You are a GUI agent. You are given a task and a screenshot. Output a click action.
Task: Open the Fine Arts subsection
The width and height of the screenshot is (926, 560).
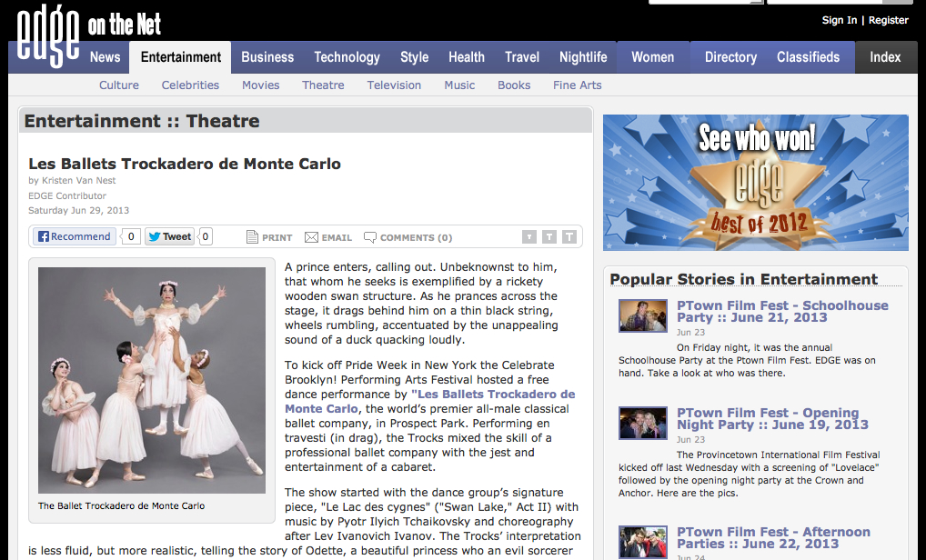click(x=578, y=85)
